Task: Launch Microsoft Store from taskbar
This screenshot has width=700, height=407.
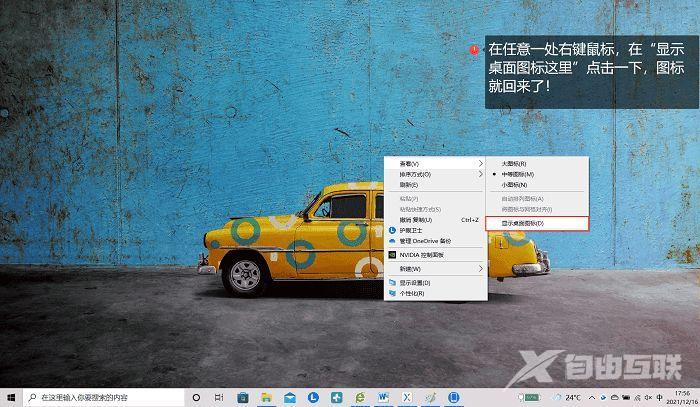Action: tap(243, 397)
